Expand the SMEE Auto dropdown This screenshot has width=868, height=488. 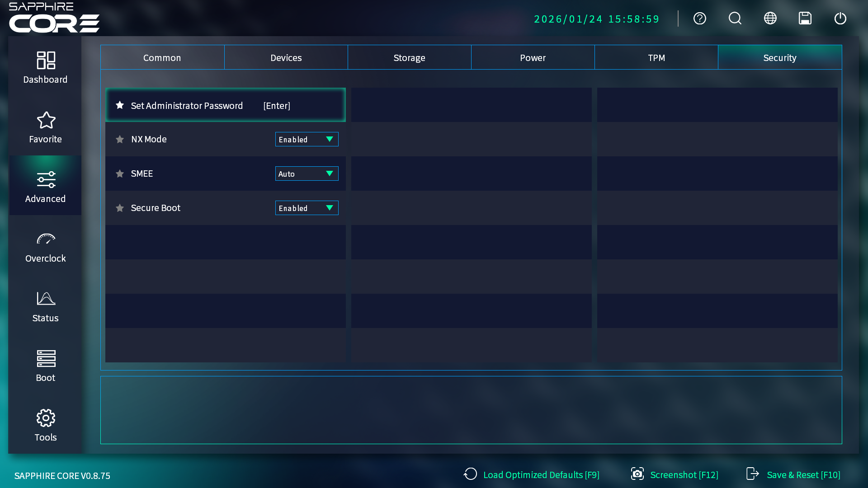[x=307, y=174]
